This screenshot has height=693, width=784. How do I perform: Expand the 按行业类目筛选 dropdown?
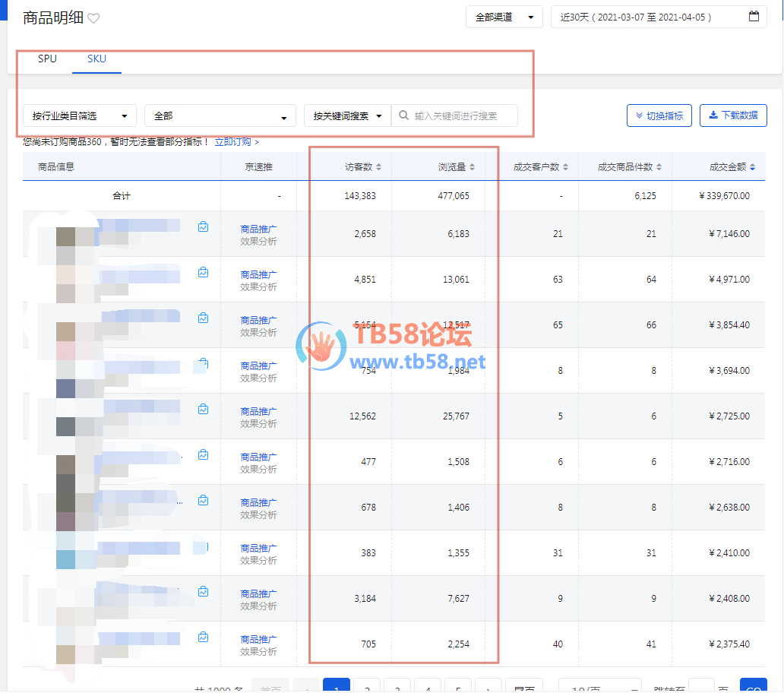coord(80,116)
